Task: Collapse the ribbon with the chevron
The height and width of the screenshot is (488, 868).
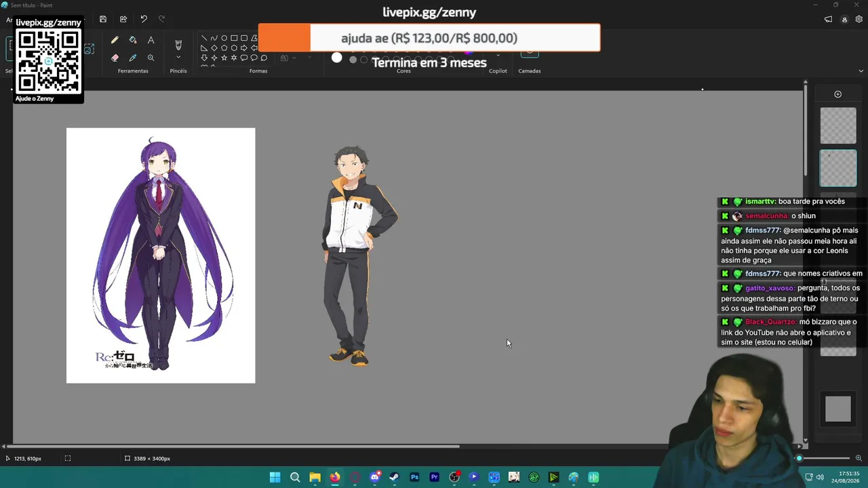Action: [x=861, y=70]
